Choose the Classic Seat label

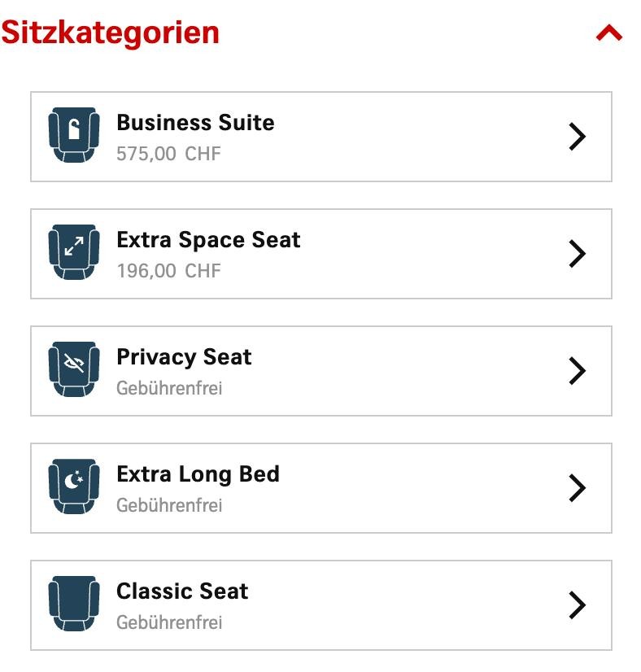[x=182, y=591]
